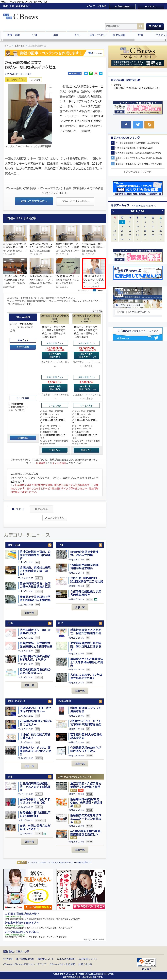
Task: Click スクラップブック button
Action: [16, 80]
